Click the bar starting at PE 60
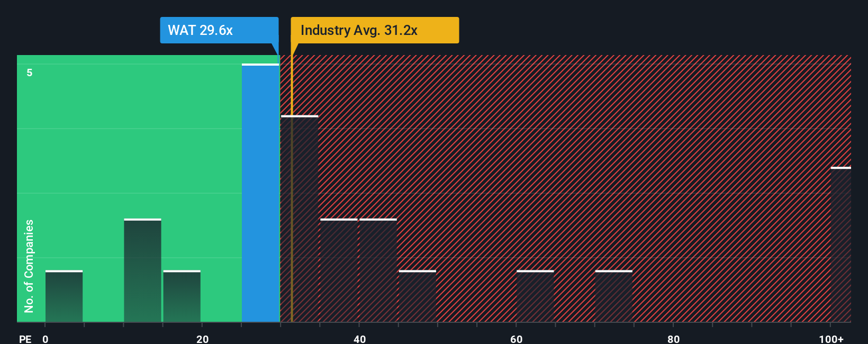 tap(535, 296)
